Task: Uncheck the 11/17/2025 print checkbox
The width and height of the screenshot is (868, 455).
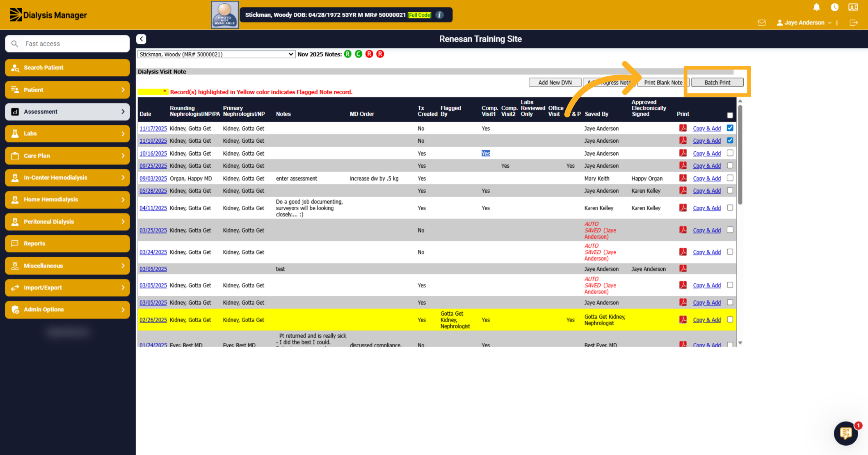Action: 730,128
